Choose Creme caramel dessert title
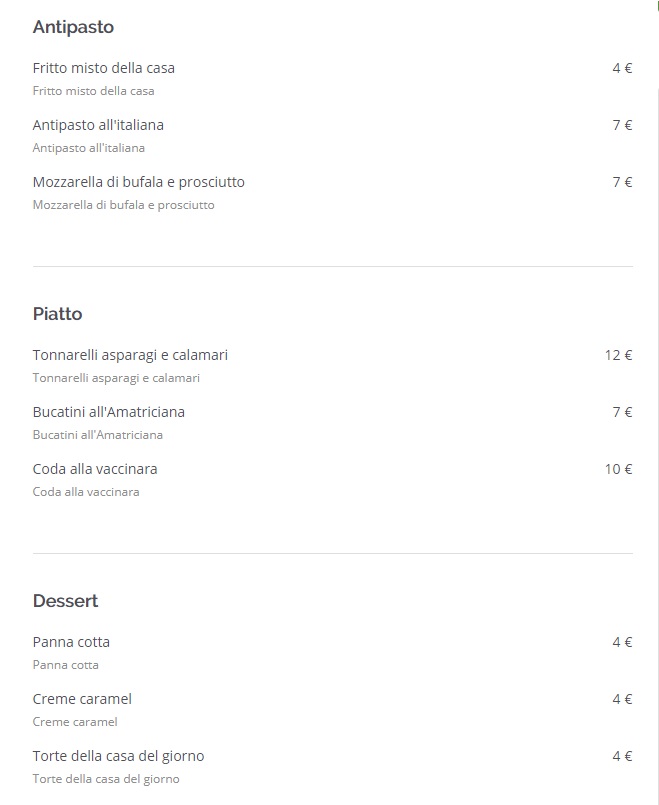 pyautogui.click(x=82, y=699)
